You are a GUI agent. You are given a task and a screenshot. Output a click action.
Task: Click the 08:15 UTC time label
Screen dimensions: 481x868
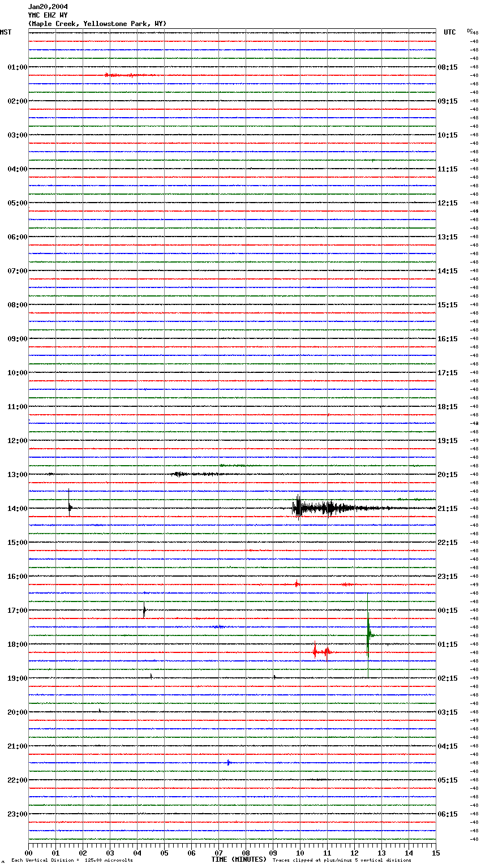pyautogui.click(x=448, y=67)
